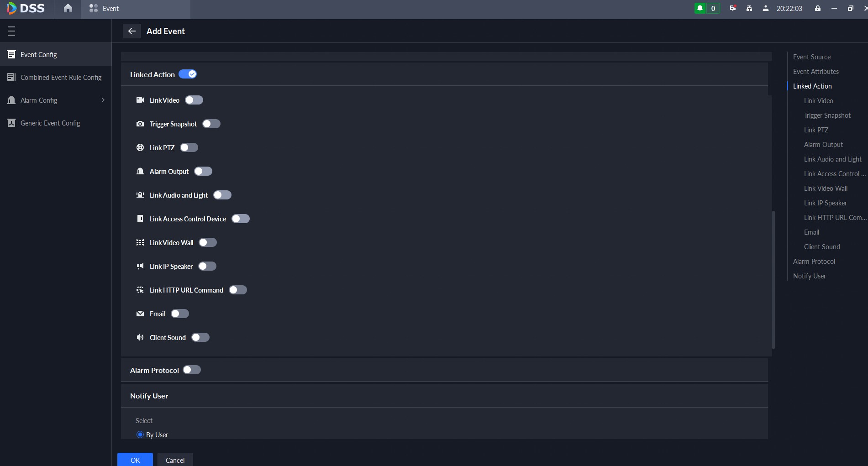This screenshot has width=868, height=466.
Task: Enable the Alarm Protocol switch
Action: (x=192, y=370)
